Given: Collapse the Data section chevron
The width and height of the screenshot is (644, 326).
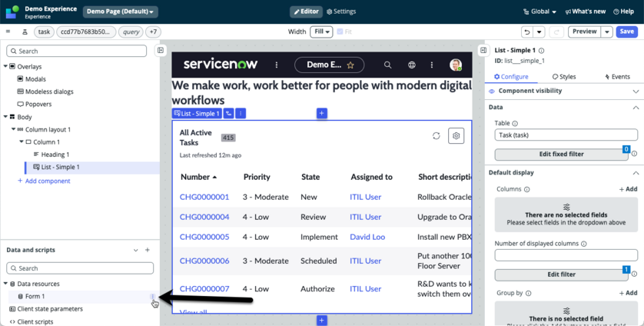Looking at the screenshot, I should (636, 108).
